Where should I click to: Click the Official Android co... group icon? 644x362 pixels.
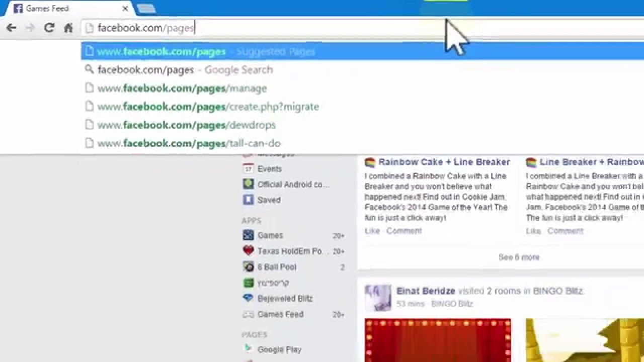click(248, 184)
